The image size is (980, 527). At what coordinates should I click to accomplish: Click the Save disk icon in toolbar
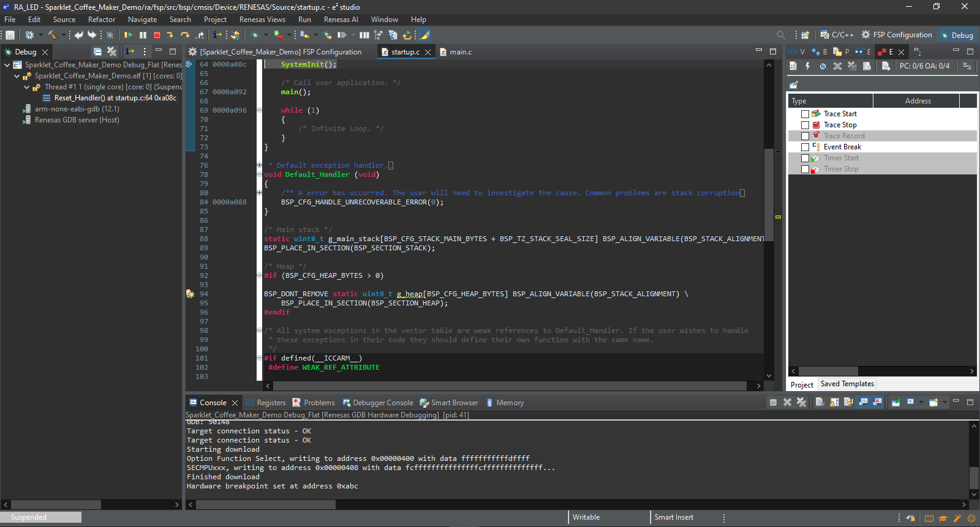10,36
